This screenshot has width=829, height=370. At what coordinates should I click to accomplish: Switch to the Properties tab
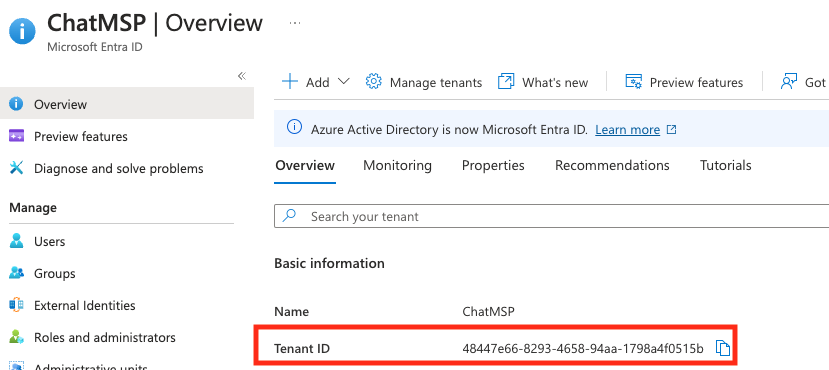pos(493,165)
